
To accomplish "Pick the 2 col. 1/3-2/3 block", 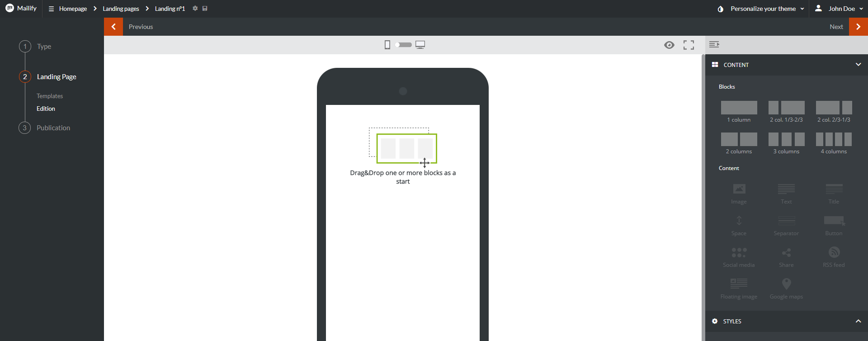I will (x=786, y=112).
